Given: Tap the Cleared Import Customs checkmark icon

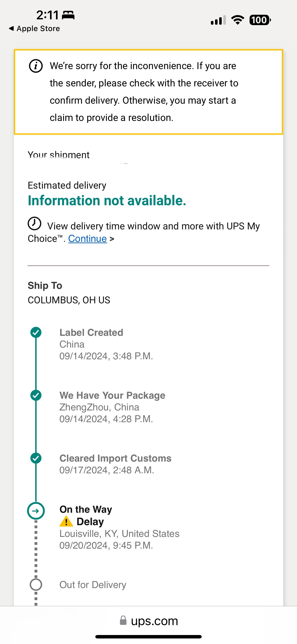Looking at the screenshot, I should [36, 458].
